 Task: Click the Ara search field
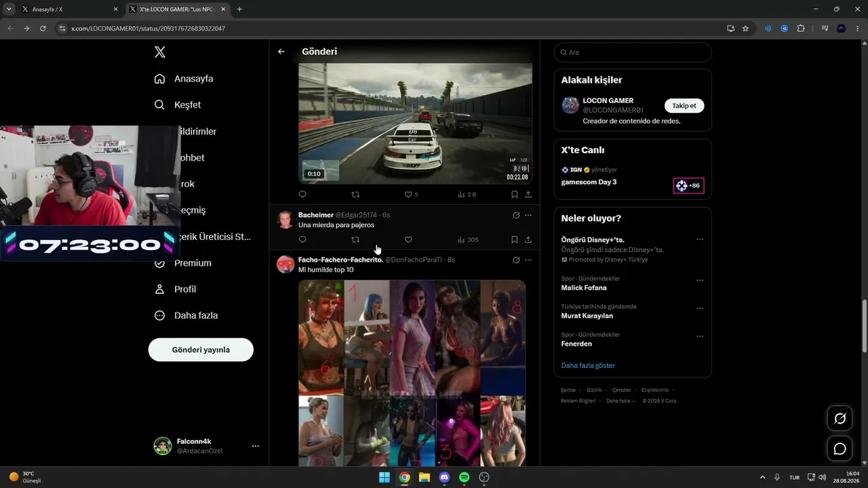tap(633, 52)
